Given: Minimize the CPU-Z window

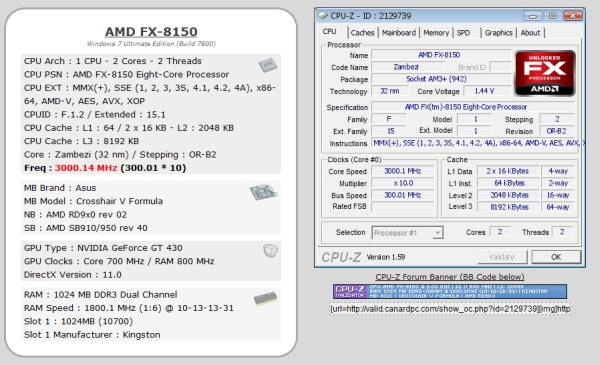Looking at the screenshot, I should click(533, 16).
